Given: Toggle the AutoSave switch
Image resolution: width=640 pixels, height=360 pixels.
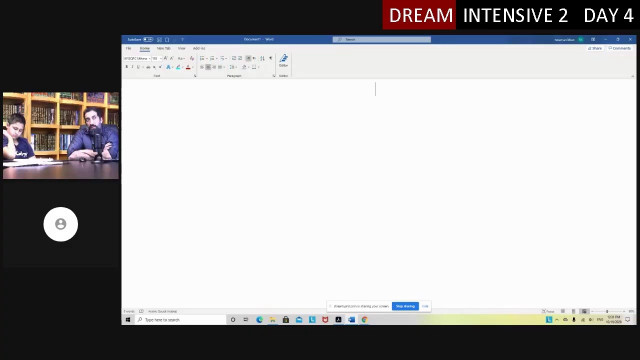Looking at the screenshot, I should pos(148,40).
